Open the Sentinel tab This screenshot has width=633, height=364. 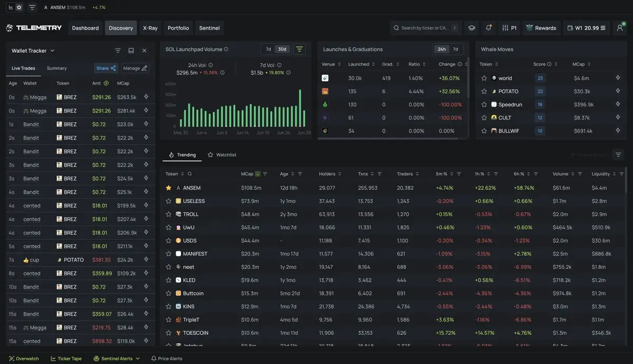pos(209,28)
